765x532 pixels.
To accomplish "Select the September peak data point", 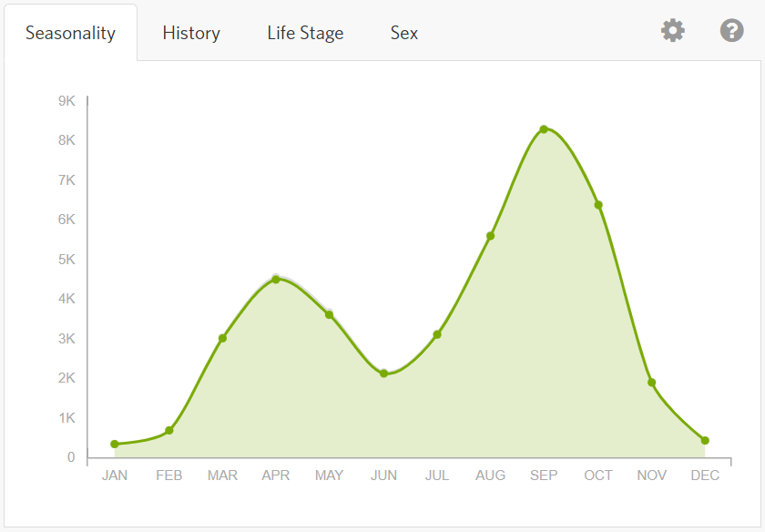I will pos(544,129).
